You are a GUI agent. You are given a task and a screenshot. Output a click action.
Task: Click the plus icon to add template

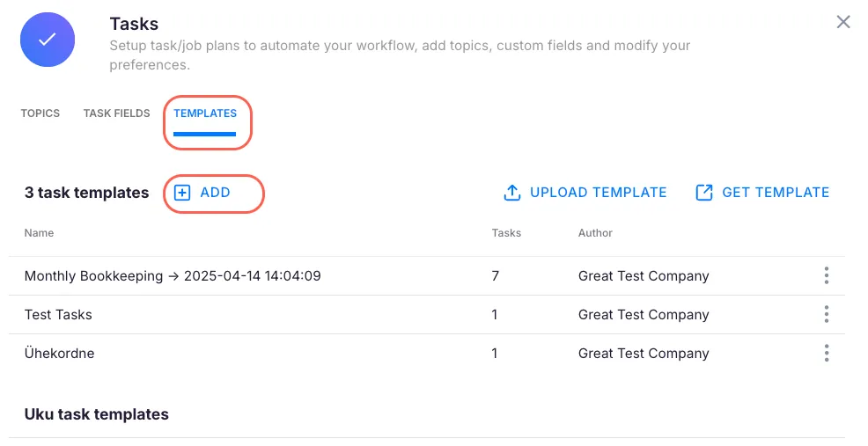coord(182,193)
